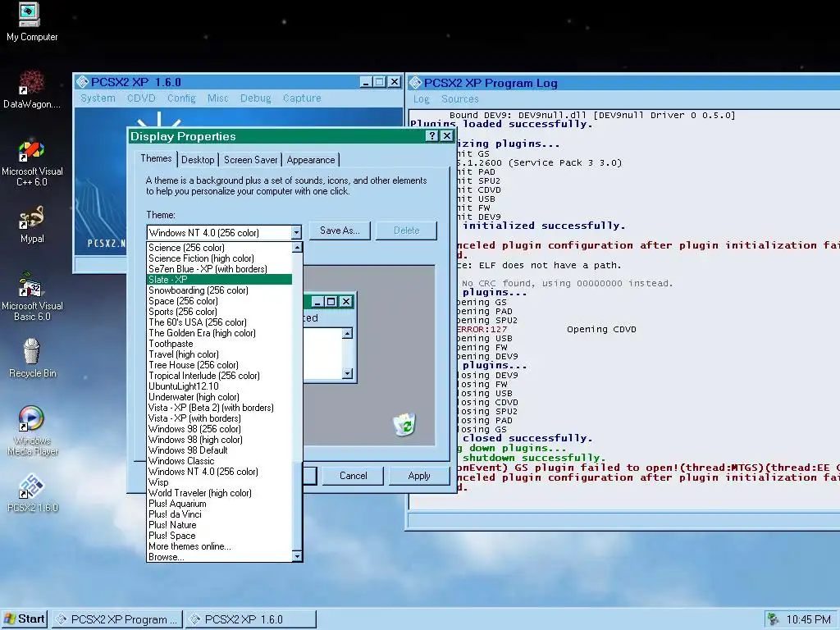Image resolution: width=840 pixels, height=630 pixels.
Task: Open the Misc menu in PCSX2
Action: coord(217,98)
